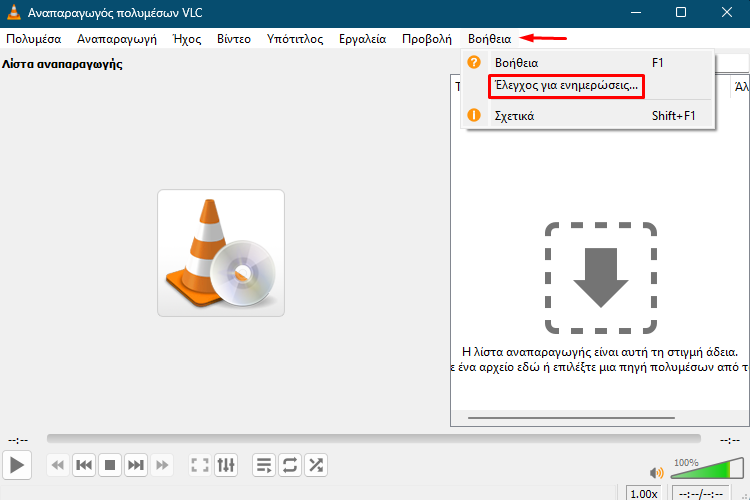Screen dimensions: 750x500
Task: Open the Εργαλεία menu
Action: pyautogui.click(x=363, y=39)
